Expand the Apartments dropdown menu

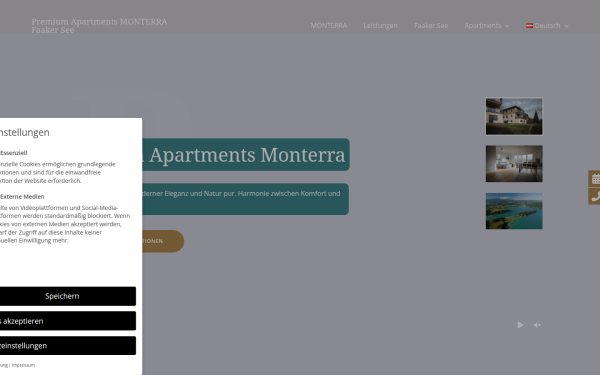click(x=487, y=26)
